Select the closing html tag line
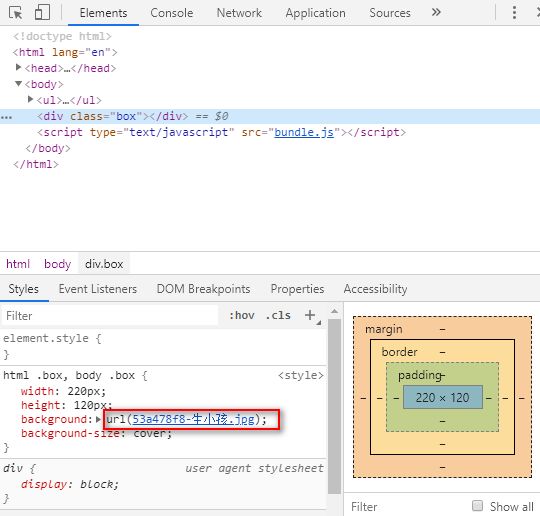 click(x=36, y=164)
